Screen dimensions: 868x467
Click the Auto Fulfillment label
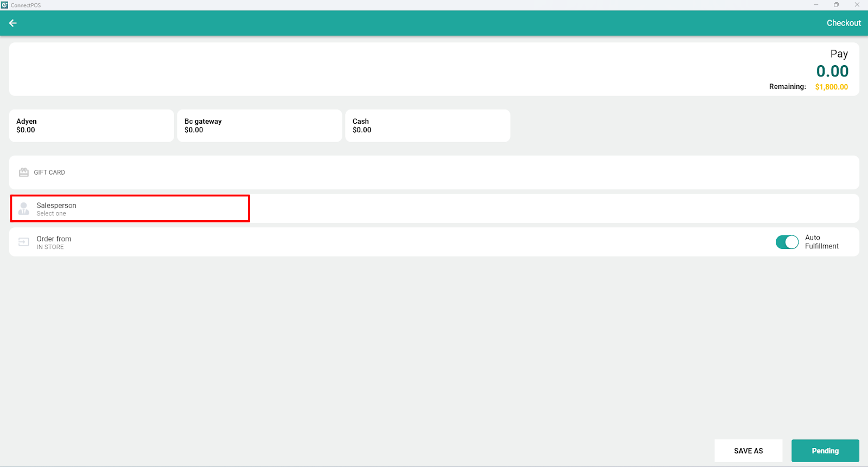pos(821,242)
